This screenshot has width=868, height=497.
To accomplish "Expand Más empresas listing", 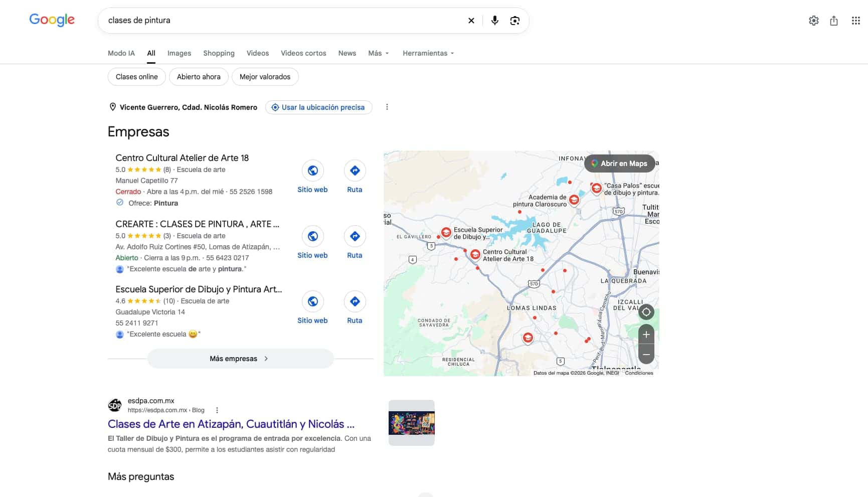I will (x=240, y=359).
